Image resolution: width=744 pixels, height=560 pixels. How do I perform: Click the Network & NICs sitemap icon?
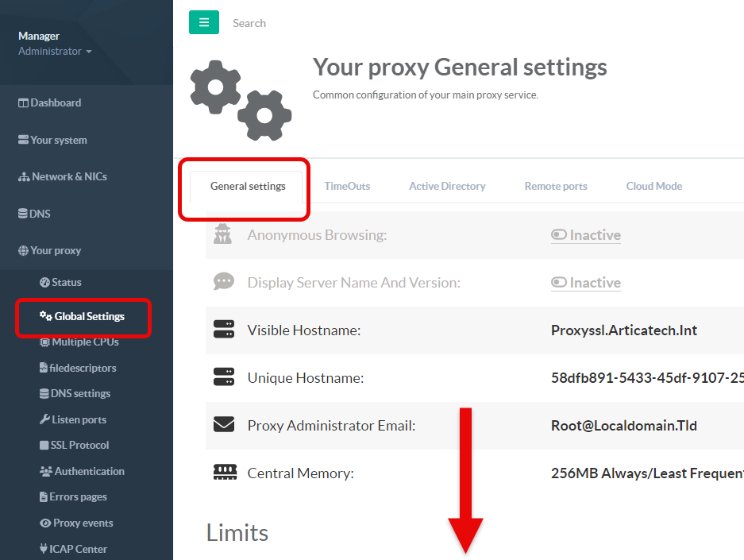(24, 176)
